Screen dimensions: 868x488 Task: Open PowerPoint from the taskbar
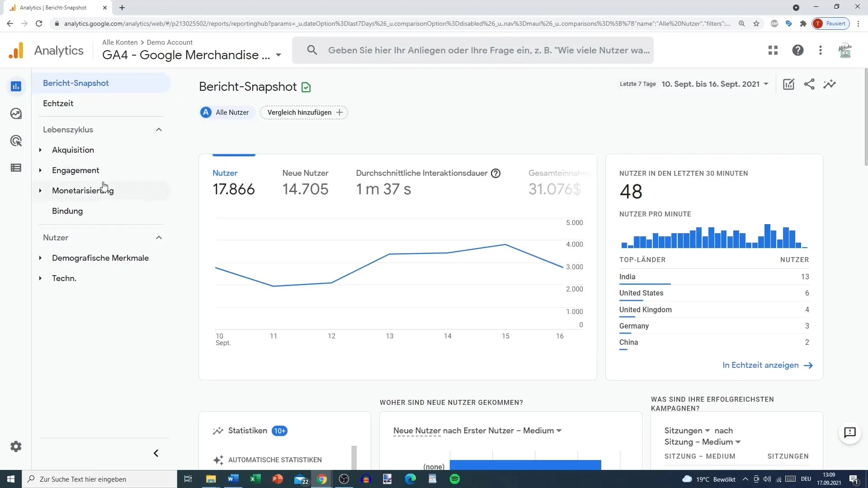coord(278,479)
